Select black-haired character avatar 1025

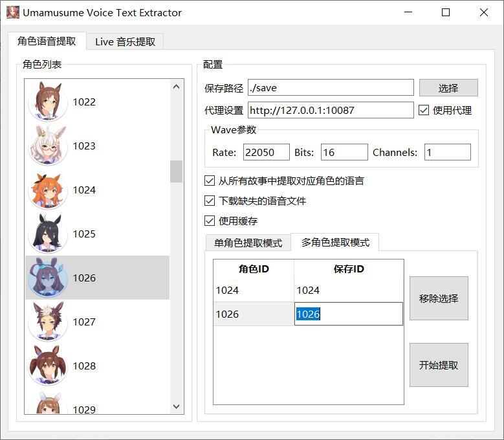coord(48,234)
